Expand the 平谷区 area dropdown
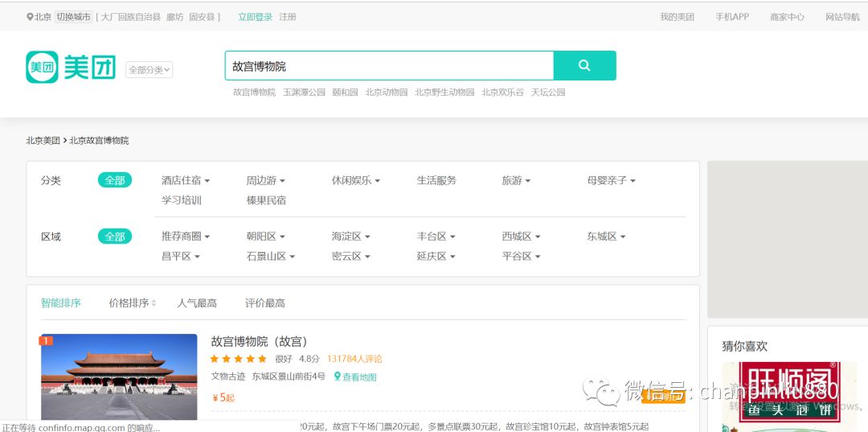This screenshot has height=432, width=868. point(522,257)
